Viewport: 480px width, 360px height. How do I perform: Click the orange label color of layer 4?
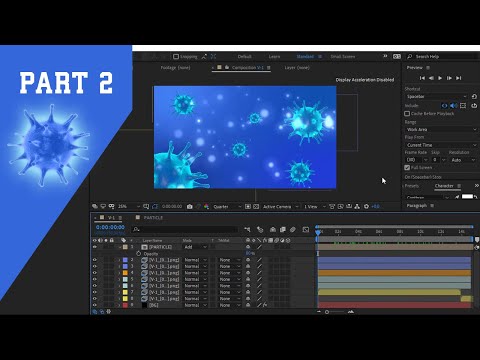tap(125, 273)
